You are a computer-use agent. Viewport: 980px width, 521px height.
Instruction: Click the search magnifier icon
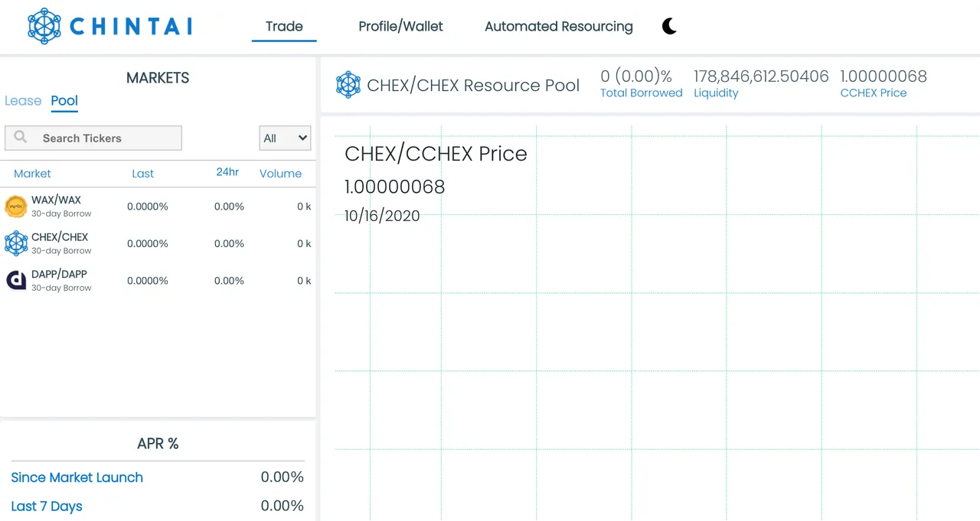tap(21, 137)
